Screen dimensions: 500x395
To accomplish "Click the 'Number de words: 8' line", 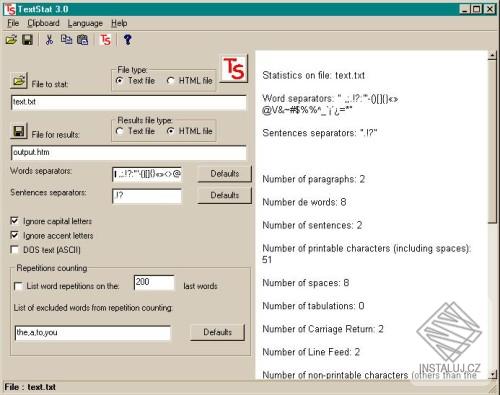I will pos(304,202).
